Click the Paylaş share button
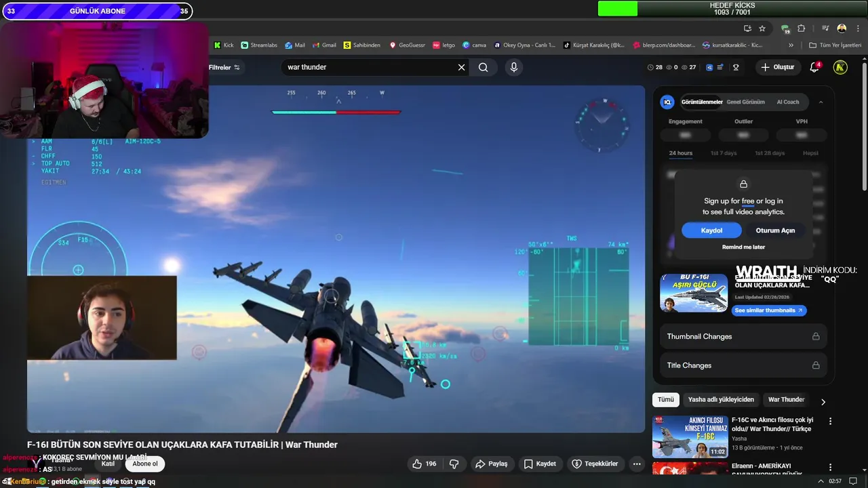Screen dimensions: 868x488 pyautogui.click(x=491, y=464)
